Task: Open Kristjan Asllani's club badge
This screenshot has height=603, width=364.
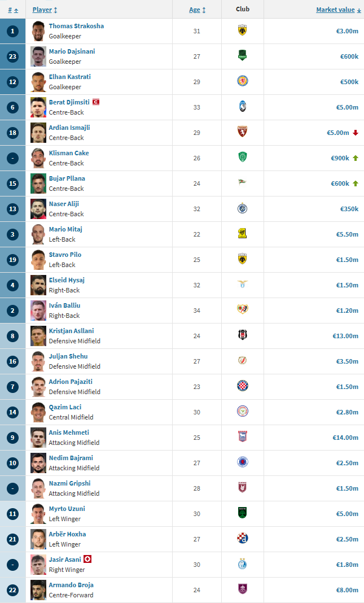Action: point(242,335)
